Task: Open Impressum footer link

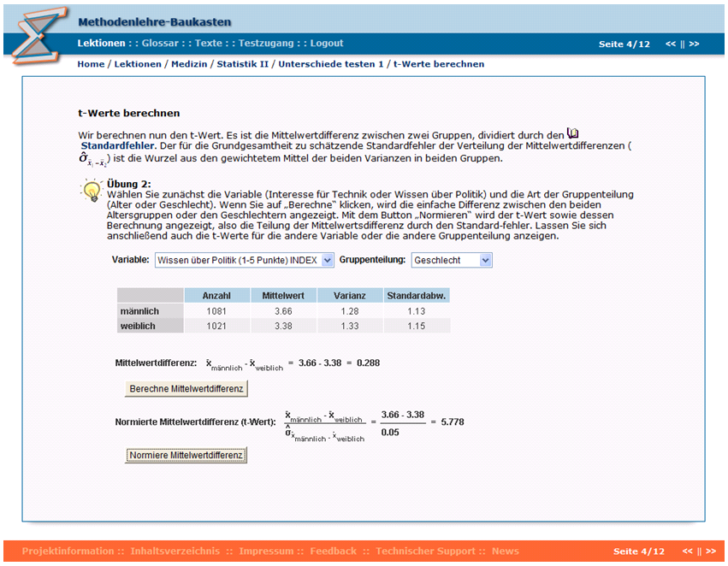Action: point(266,551)
